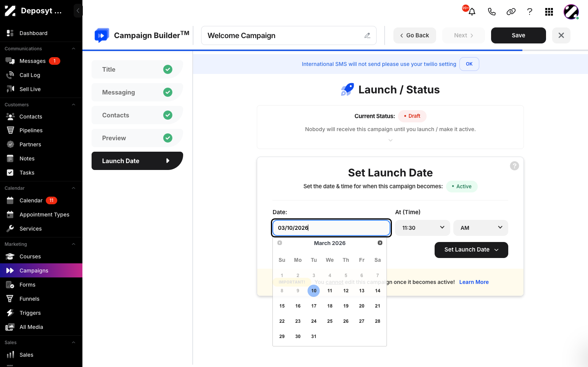
Task: Open Sales in sidebar
Action: pyautogui.click(x=41, y=355)
